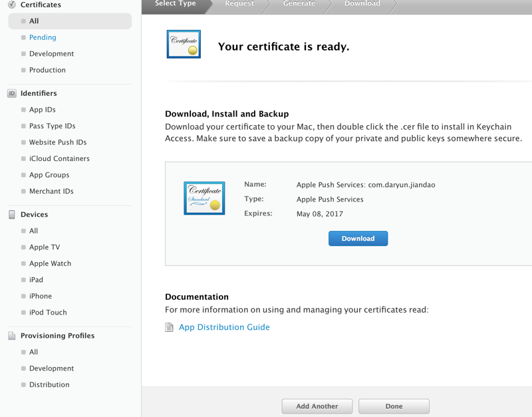Click the heading Your certificate is ready
This screenshot has height=417, width=532.
(284, 47)
